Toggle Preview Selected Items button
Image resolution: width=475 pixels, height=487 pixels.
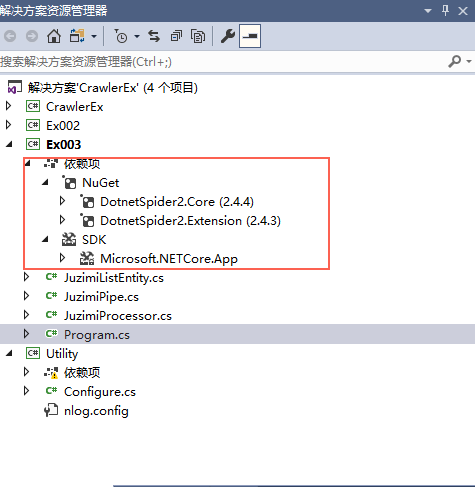click(x=250, y=36)
